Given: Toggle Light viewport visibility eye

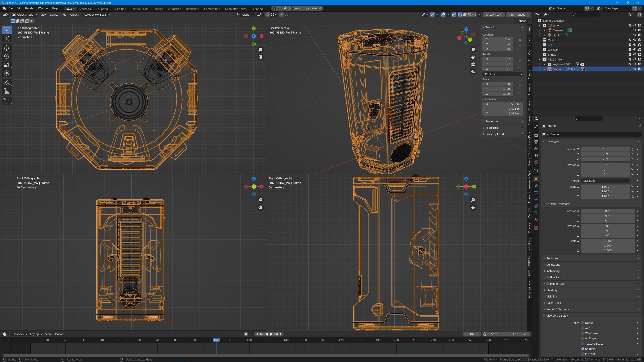Looking at the screenshot, I should 634,35.
